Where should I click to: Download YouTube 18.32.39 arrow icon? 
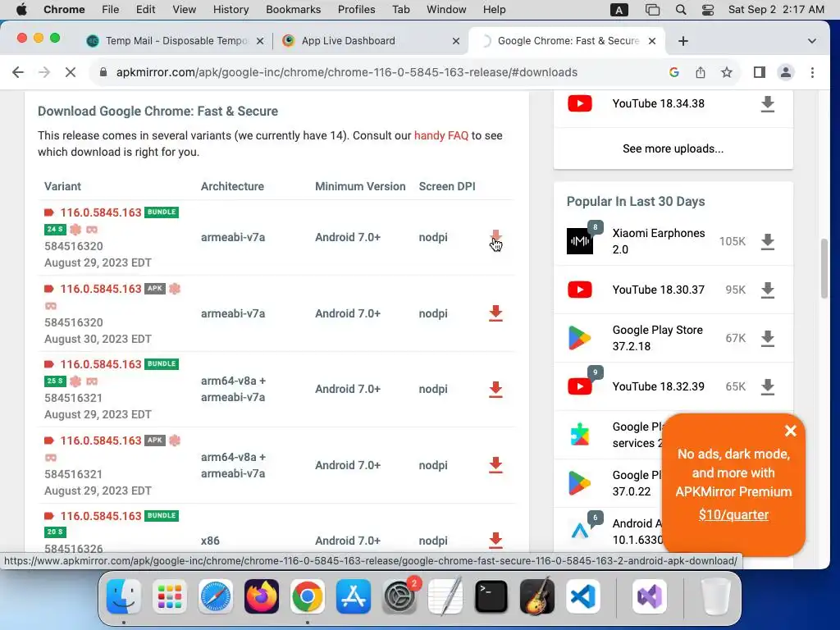pyautogui.click(x=768, y=386)
